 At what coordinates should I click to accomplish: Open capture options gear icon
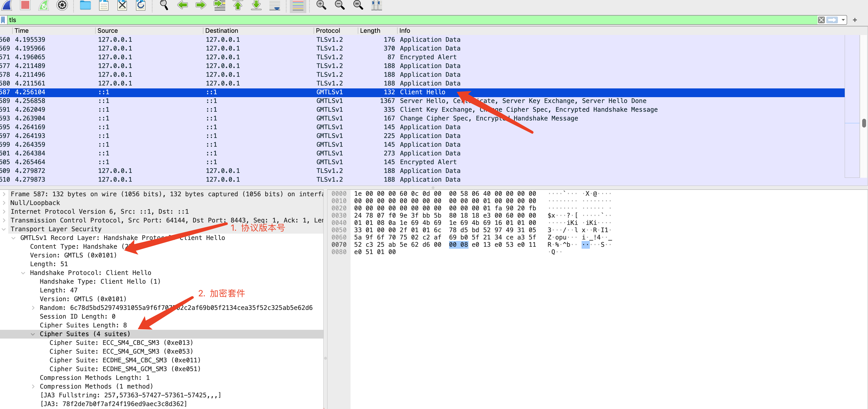[x=62, y=5]
